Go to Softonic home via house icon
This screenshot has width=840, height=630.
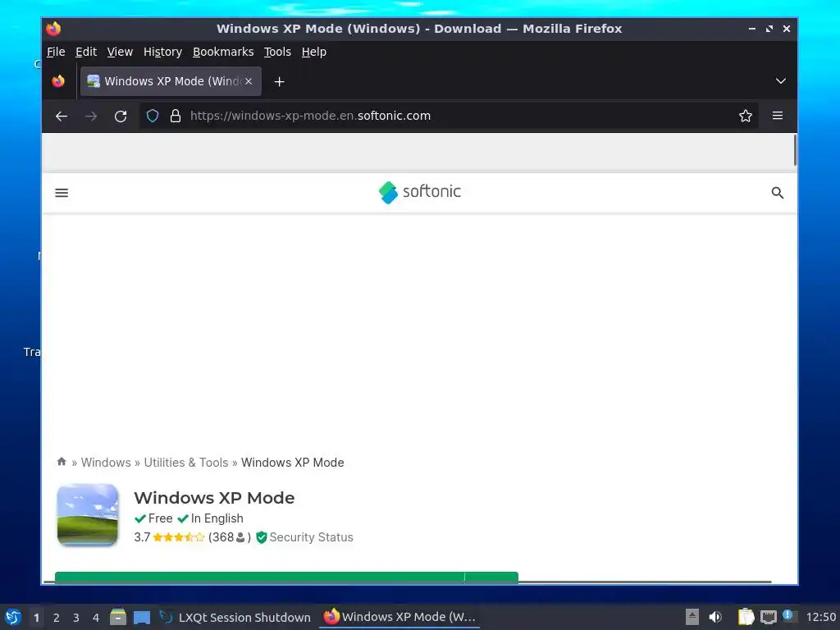pos(62,461)
